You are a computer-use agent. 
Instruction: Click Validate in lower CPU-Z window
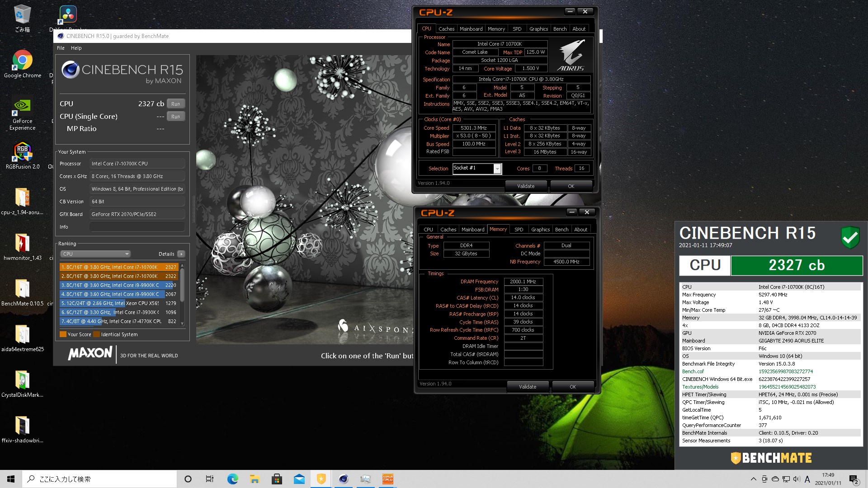[528, 387]
